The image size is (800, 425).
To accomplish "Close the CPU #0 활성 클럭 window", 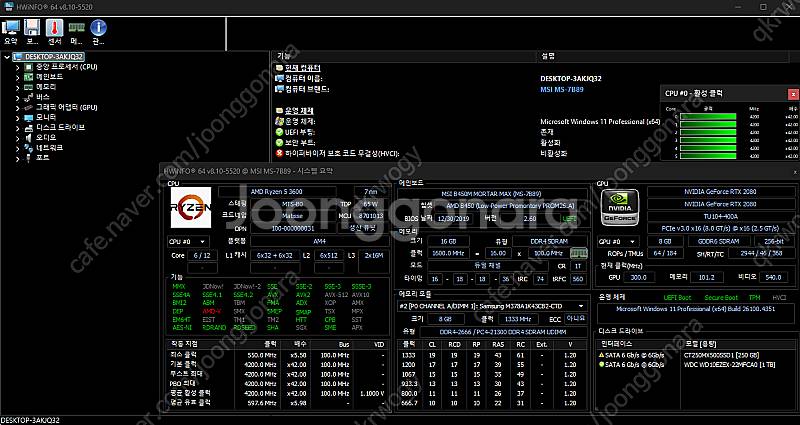I will (x=793, y=94).
